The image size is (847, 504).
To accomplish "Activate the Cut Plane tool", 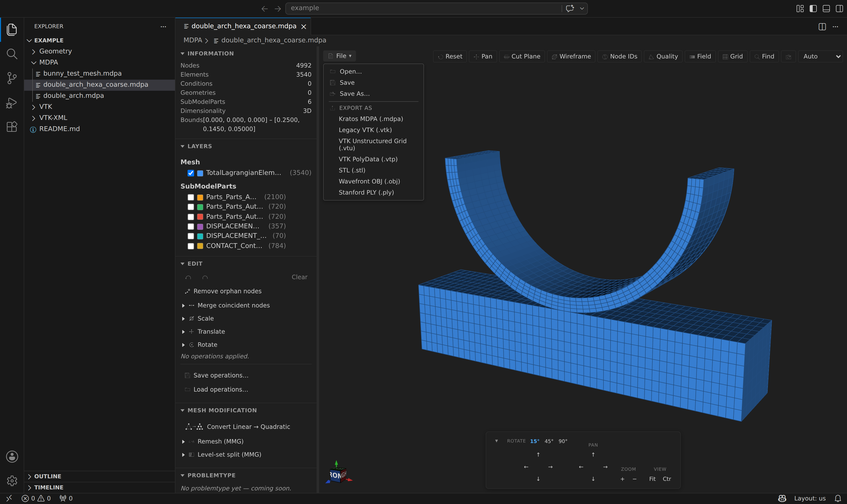I will pyautogui.click(x=522, y=56).
